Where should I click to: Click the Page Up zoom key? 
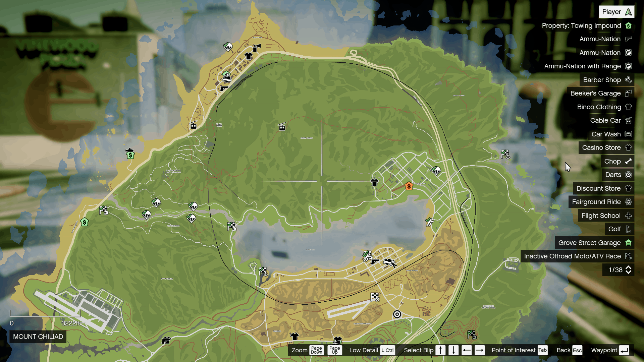334,350
